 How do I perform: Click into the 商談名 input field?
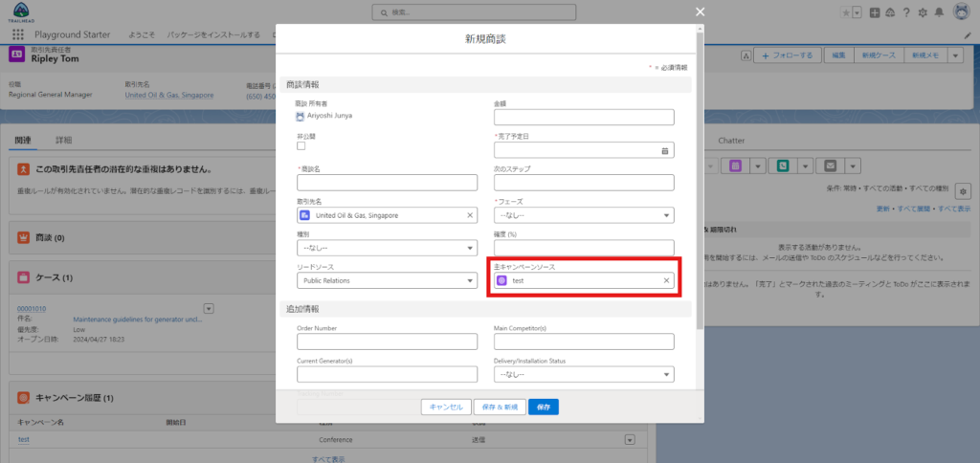coord(387,183)
